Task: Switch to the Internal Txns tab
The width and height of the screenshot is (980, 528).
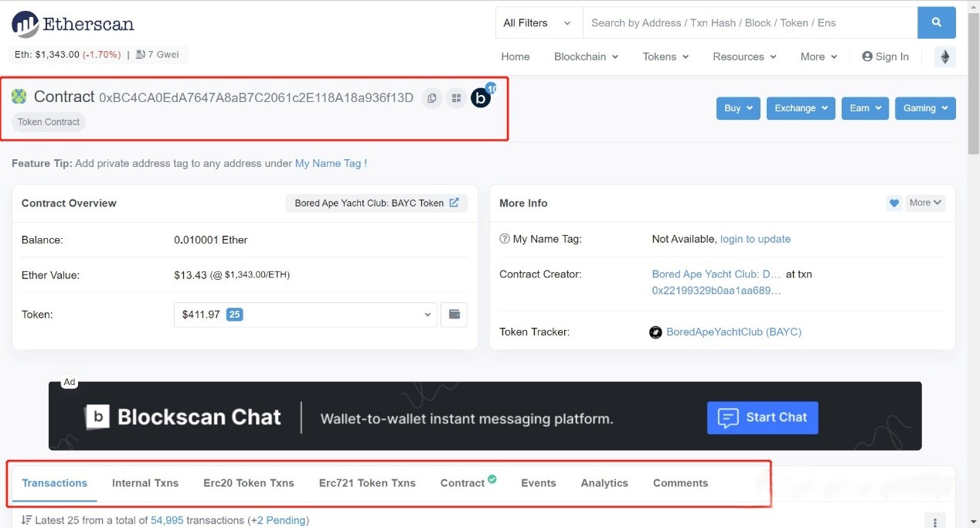Action: point(145,483)
